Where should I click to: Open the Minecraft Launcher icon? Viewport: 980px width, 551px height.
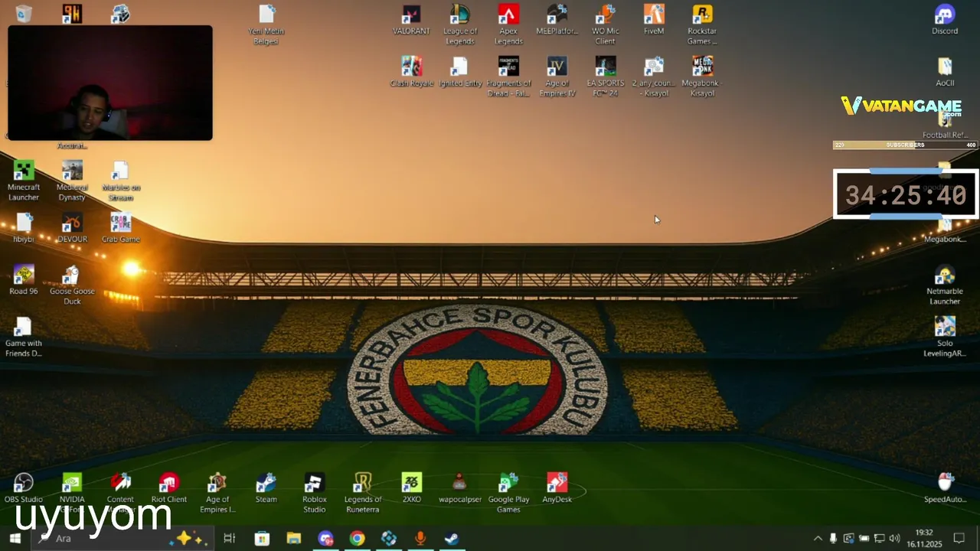click(x=24, y=181)
